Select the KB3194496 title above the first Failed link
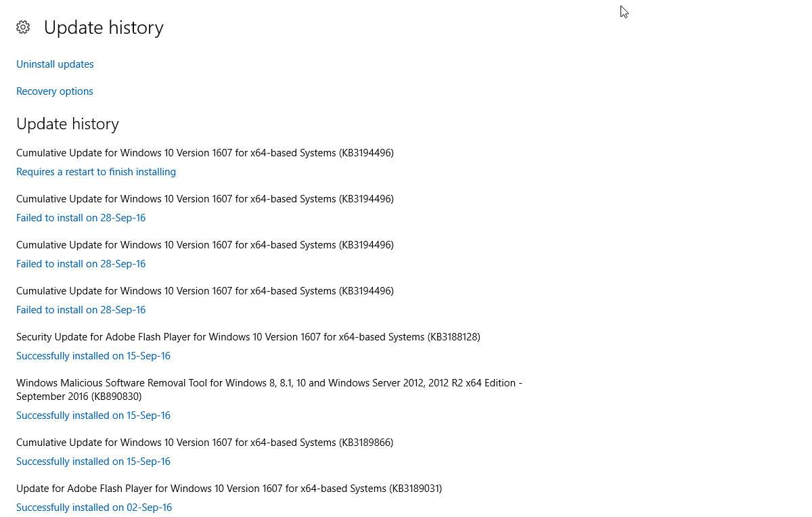 pyautogui.click(x=205, y=199)
